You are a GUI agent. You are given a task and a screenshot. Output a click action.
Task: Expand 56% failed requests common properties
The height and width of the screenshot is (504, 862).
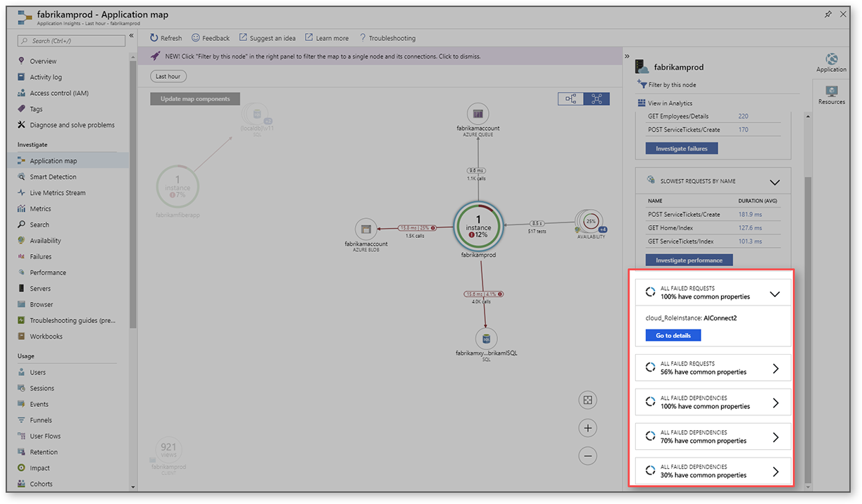[775, 368]
